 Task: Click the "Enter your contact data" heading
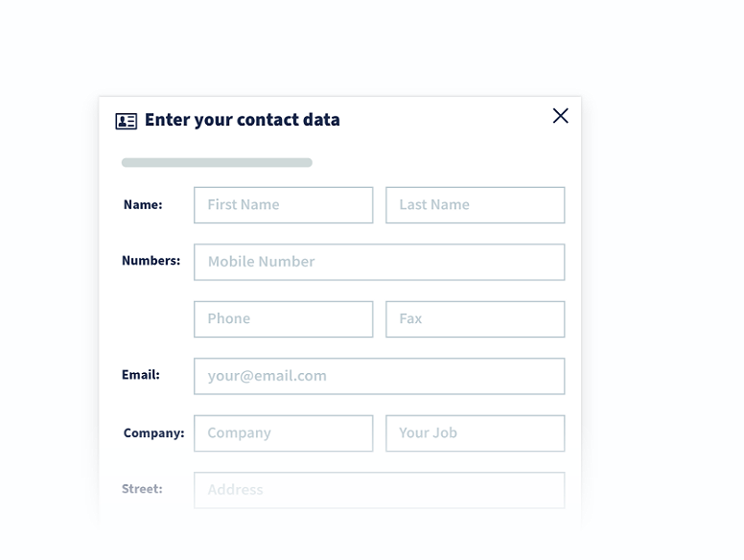coord(243,120)
